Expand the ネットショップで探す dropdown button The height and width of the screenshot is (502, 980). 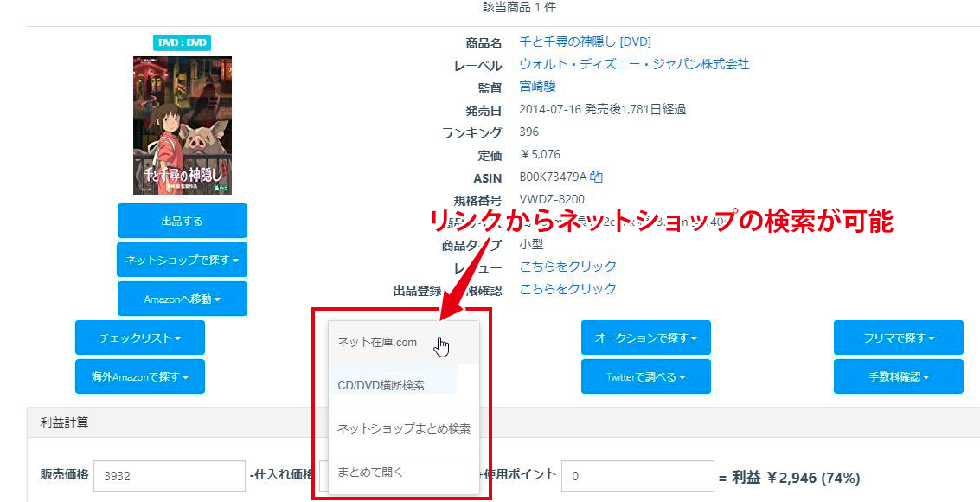pyautogui.click(x=182, y=260)
